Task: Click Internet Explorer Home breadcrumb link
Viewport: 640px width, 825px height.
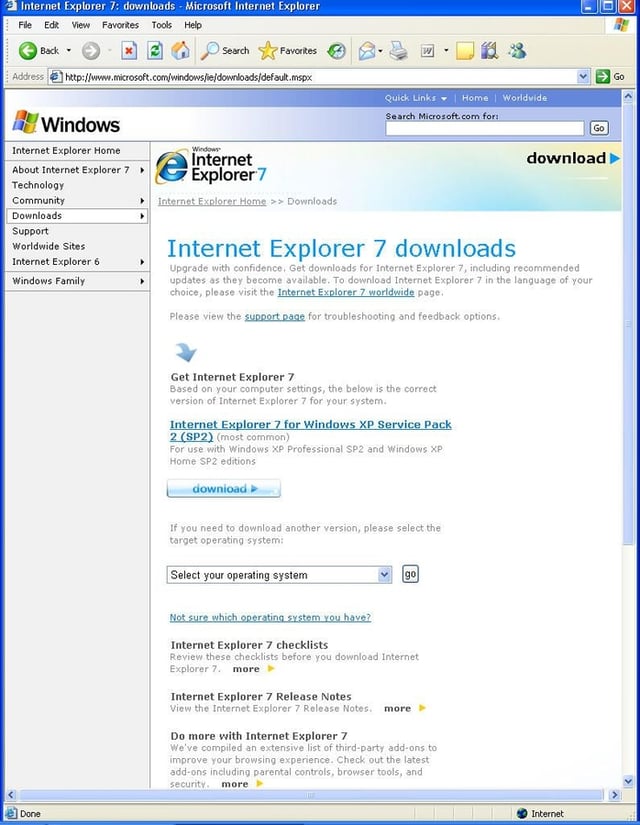Action: [212, 201]
